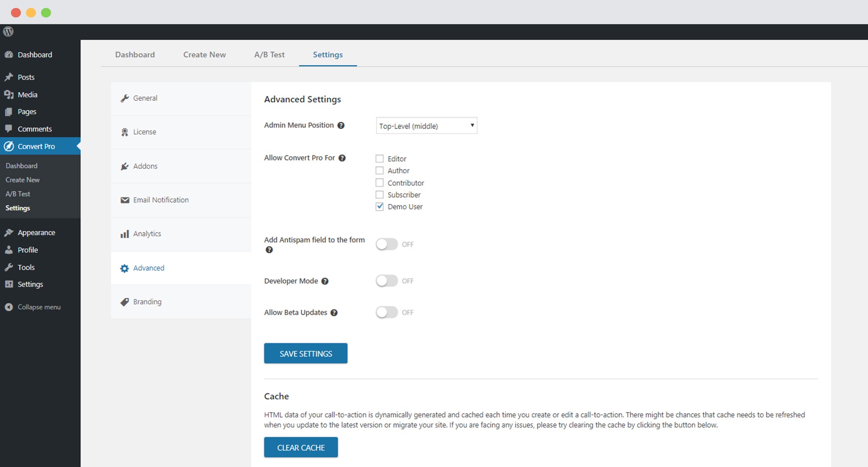This screenshot has height=467, width=868.
Task: Enable Allow Beta Updates
Action: 387,312
